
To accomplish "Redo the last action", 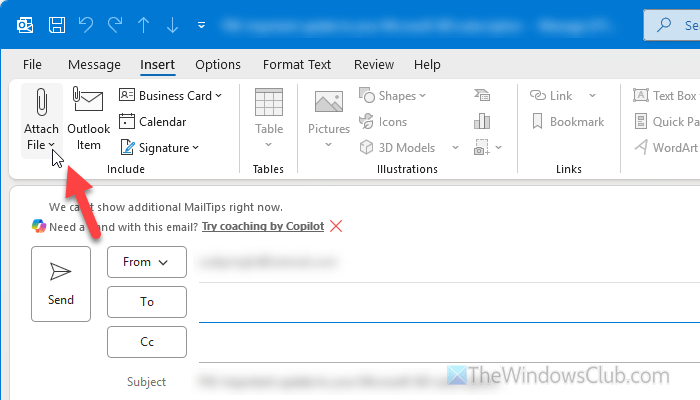I will tap(115, 25).
